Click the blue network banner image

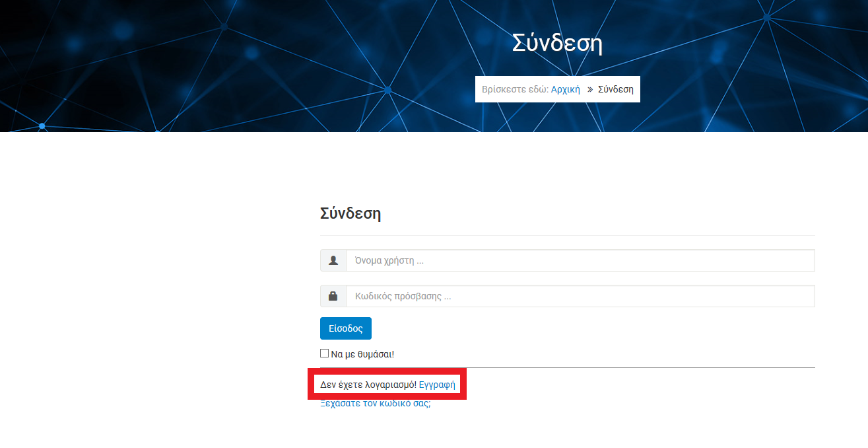(x=198, y=66)
